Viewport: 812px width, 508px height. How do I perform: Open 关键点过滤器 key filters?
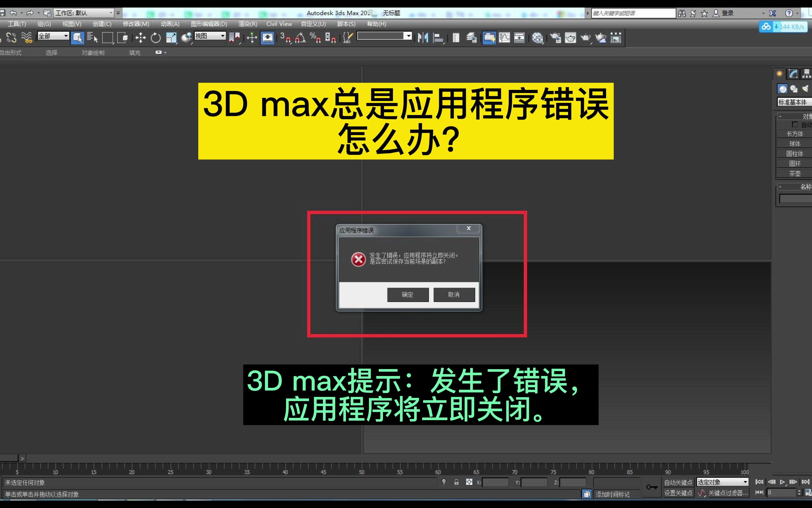(x=728, y=493)
